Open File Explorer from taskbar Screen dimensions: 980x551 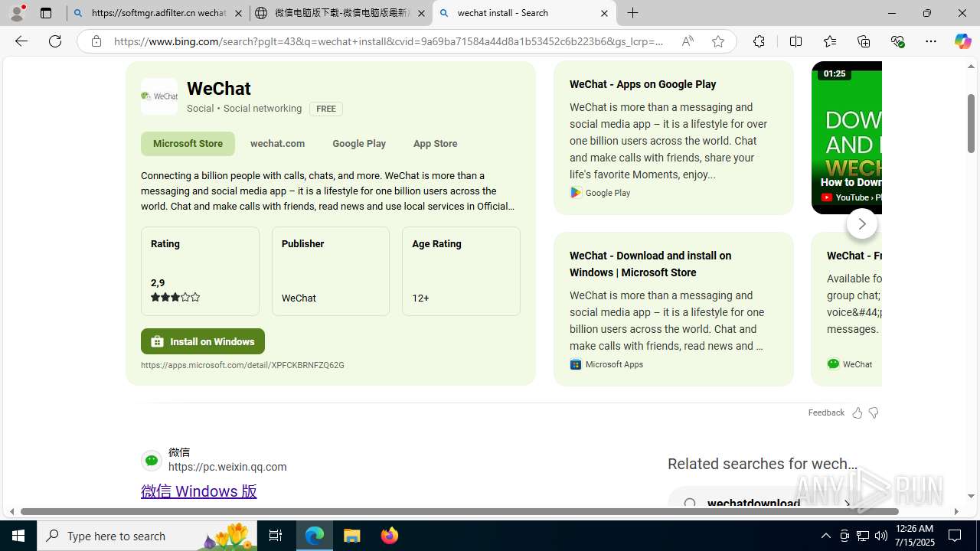click(x=352, y=536)
